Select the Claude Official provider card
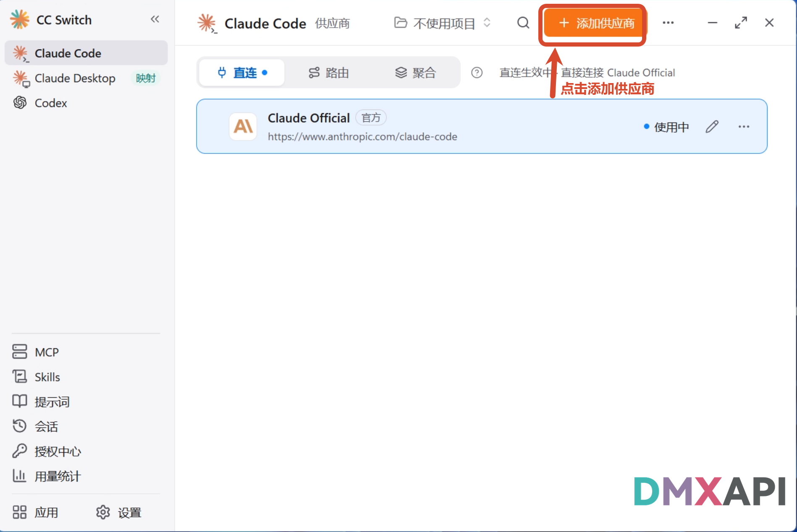The image size is (797, 532). (x=482, y=126)
